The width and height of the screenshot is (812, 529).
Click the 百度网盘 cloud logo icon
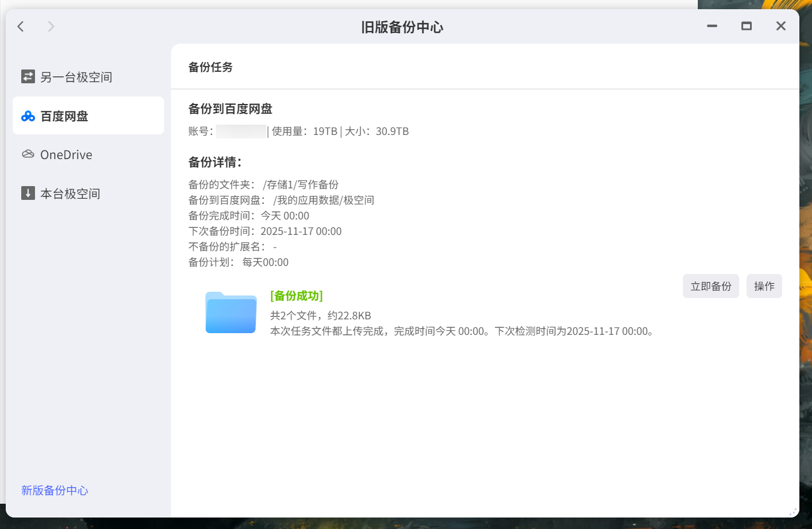coord(28,116)
